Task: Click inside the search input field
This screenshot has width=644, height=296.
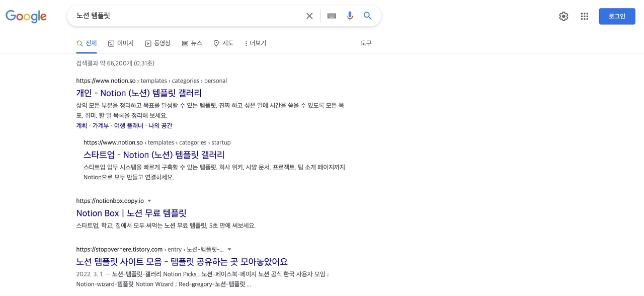Action: click(x=186, y=16)
